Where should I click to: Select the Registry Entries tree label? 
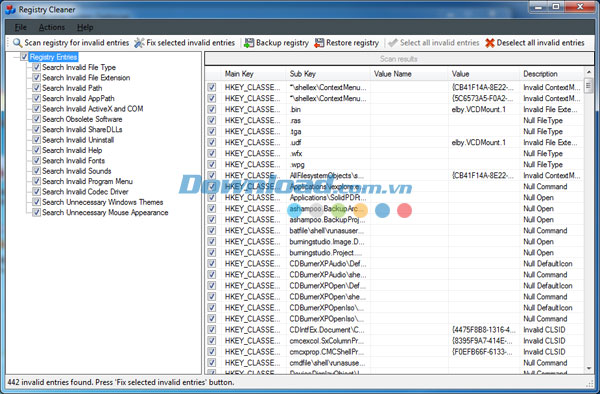[x=54, y=57]
